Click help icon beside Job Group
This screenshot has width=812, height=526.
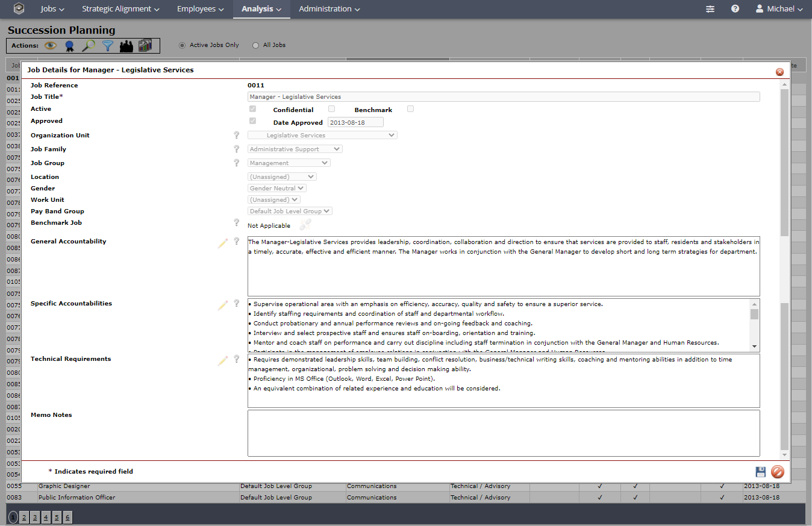point(237,163)
